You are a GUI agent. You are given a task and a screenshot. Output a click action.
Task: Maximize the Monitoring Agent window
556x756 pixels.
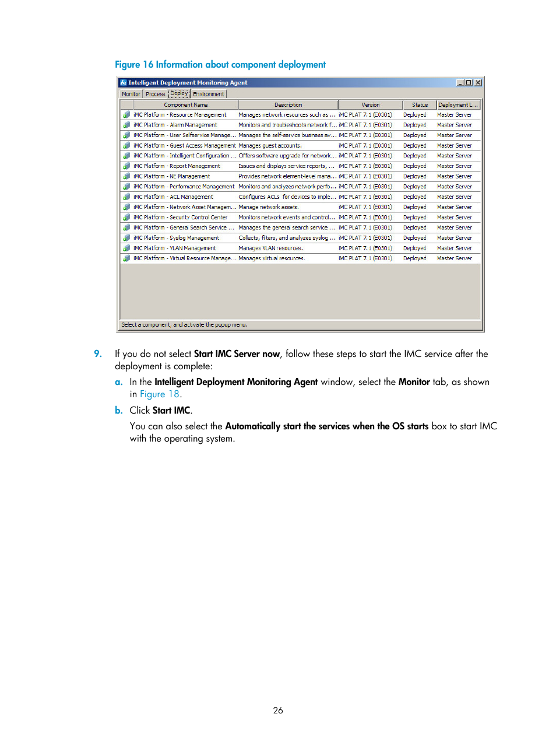click(x=469, y=83)
